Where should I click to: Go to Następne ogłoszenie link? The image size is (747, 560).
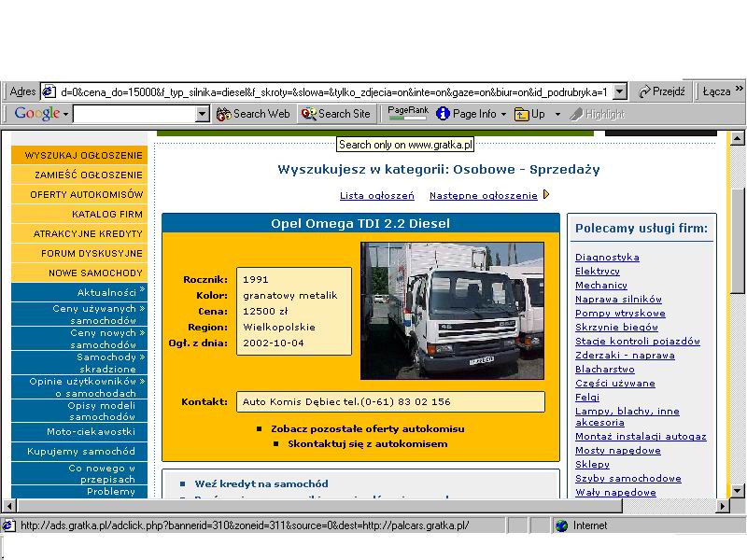[x=483, y=195]
